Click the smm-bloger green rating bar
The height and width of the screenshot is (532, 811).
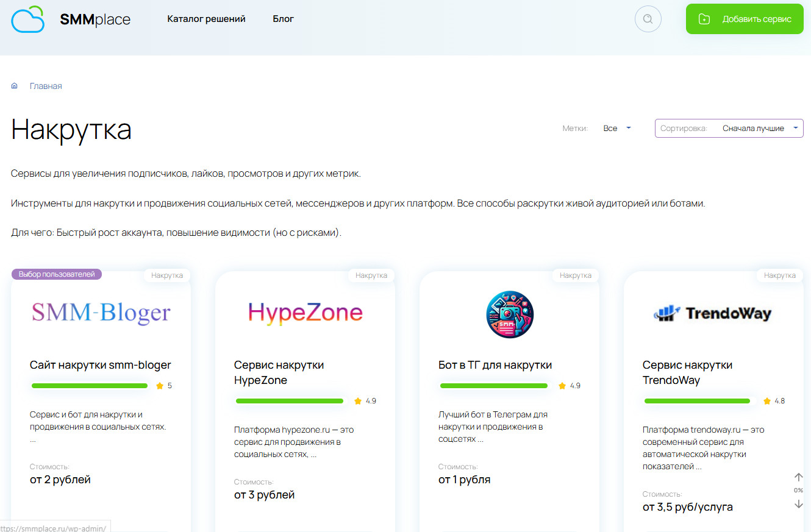(90, 386)
